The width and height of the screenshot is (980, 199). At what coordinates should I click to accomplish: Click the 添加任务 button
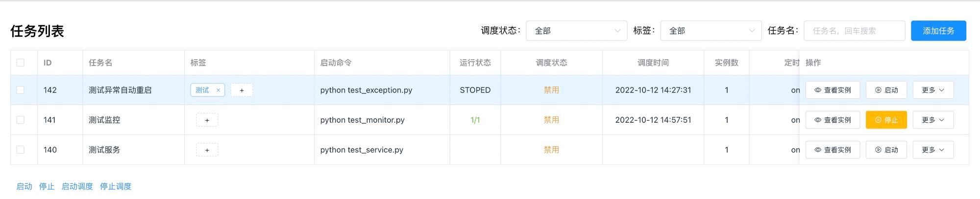(x=938, y=30)
